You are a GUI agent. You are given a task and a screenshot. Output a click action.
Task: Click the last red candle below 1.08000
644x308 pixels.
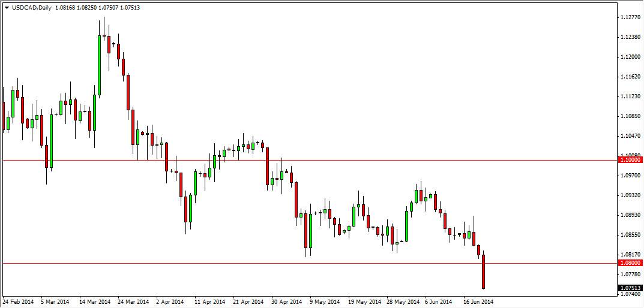(483, 271)
